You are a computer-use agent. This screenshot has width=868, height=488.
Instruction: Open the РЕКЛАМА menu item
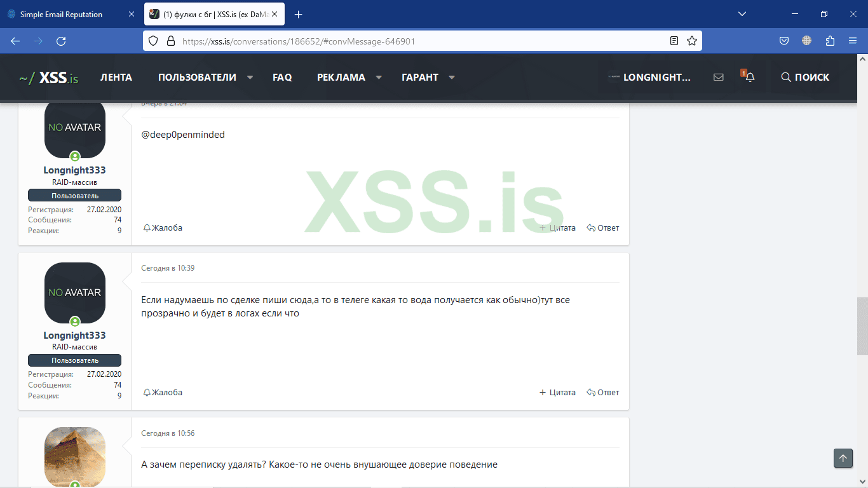pos(341,78)
